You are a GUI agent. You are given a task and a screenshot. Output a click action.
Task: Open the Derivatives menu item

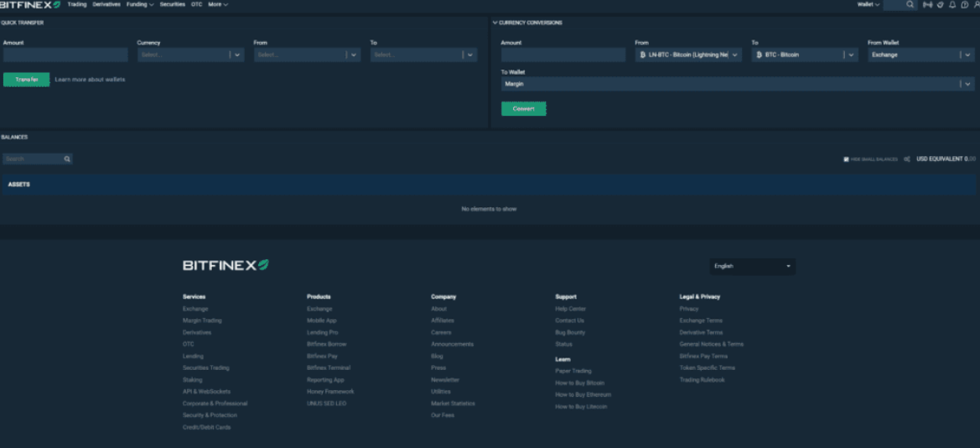(106, 4)
